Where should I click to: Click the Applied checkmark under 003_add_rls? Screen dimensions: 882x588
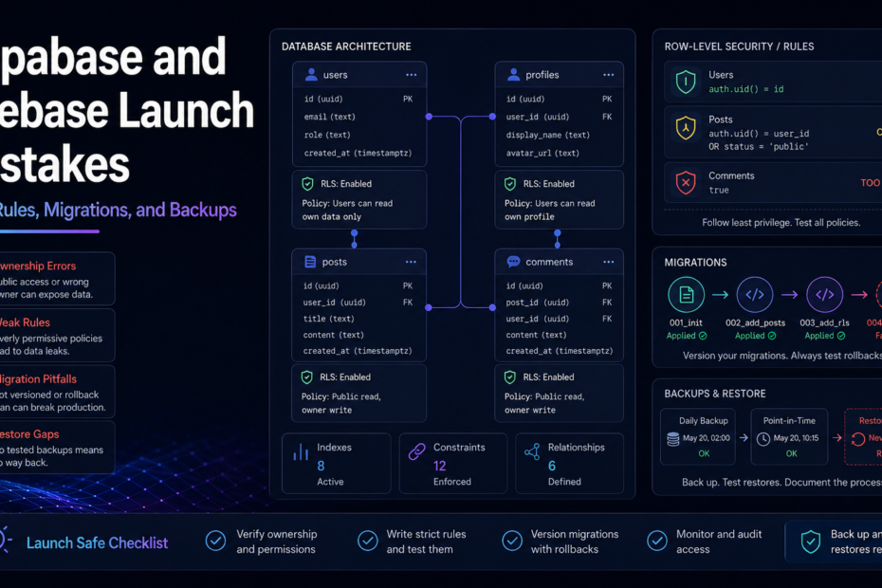coord(841,336)
